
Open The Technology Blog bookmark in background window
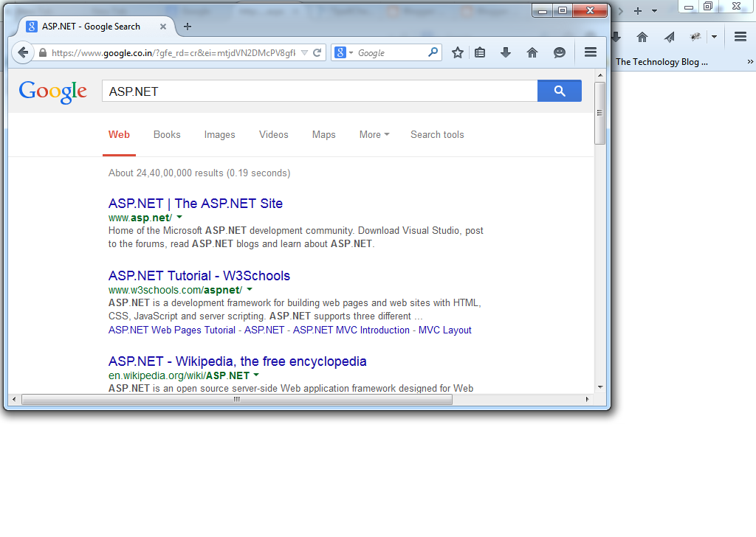tap(661, 62)
